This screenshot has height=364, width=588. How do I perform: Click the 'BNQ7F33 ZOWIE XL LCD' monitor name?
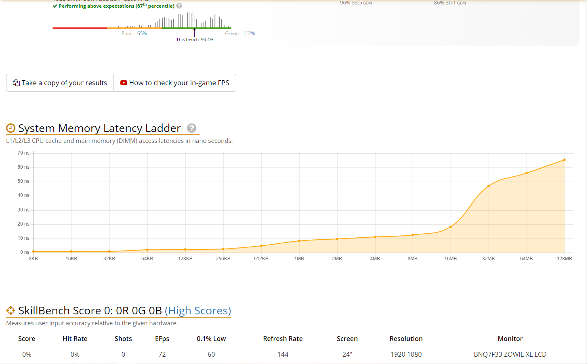pos(510,354)
